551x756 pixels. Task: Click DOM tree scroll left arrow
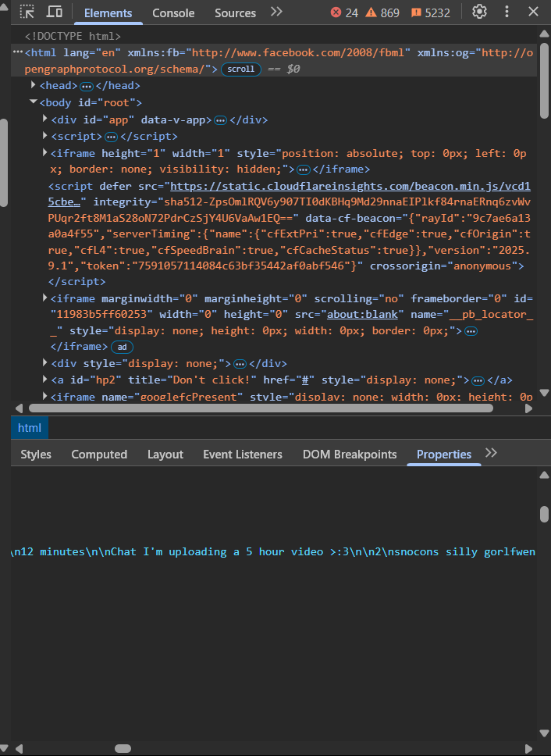coord(19,408)
